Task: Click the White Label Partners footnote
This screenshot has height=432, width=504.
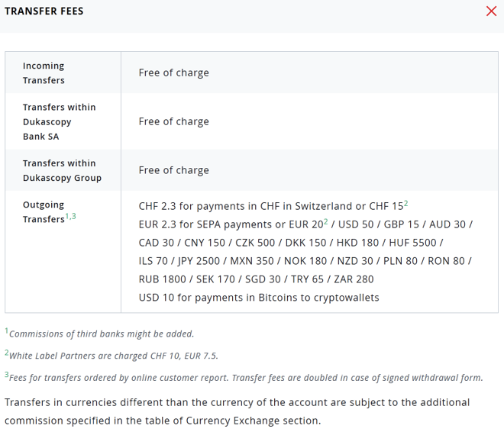Action: (x=111, y=355)
